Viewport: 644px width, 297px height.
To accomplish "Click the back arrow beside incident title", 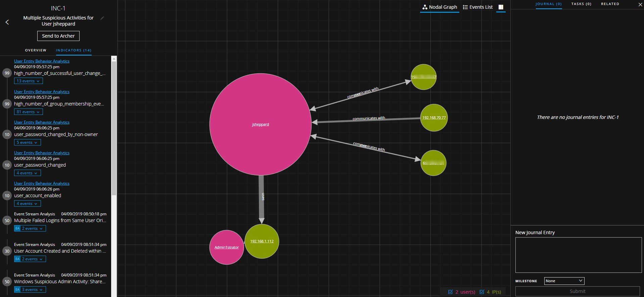I will tap(7, 22).
